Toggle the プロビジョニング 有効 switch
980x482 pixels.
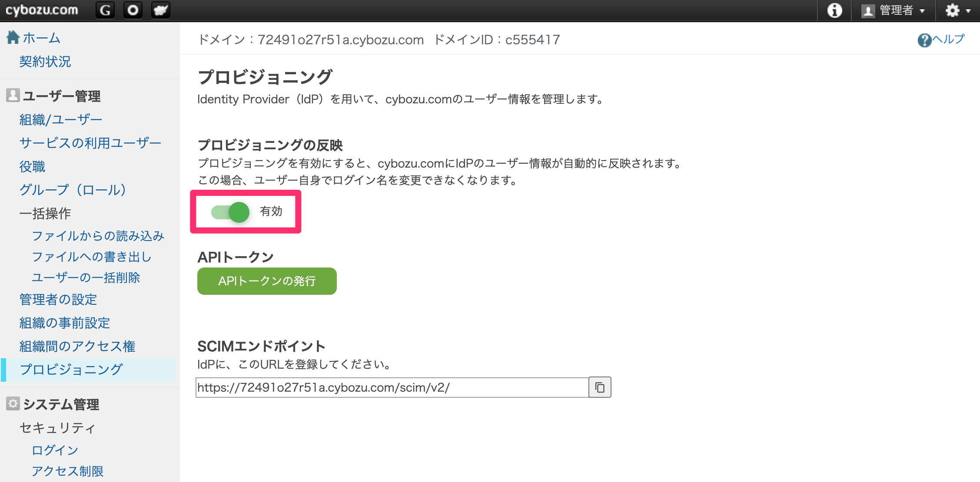click(x=230, y=212)
